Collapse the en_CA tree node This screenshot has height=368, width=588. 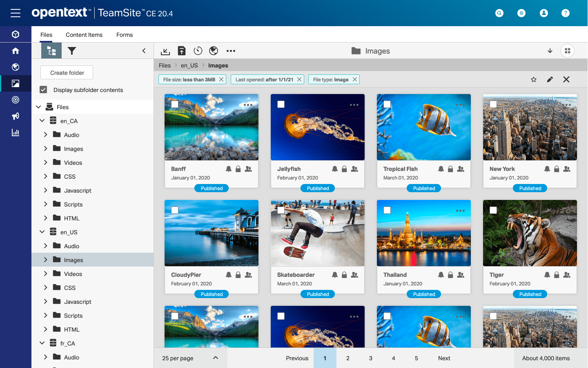[42, 121]
